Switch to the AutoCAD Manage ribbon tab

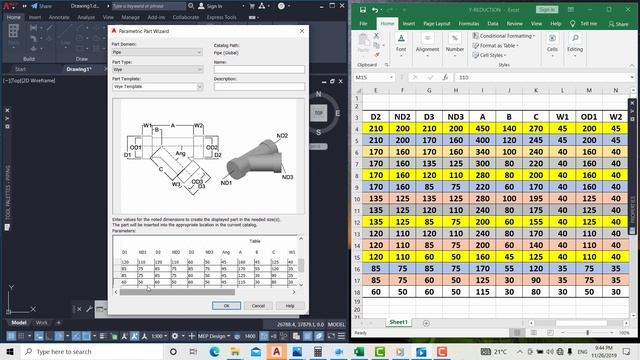point(130,17)
